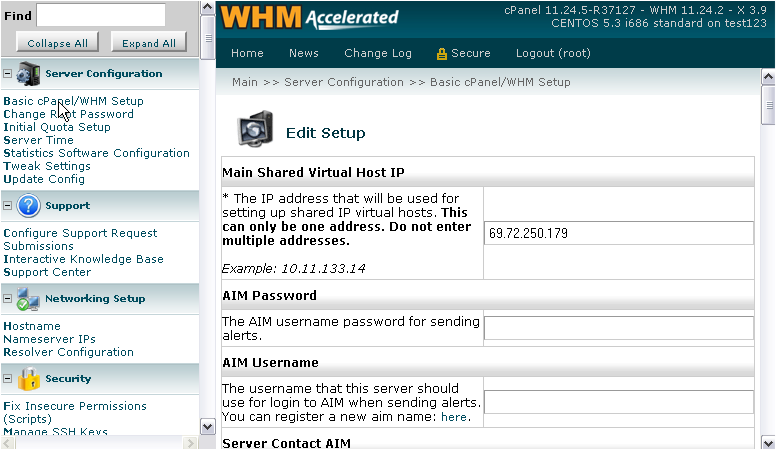Viewport: 776px width, 450px height.
Task: Collapse the Networking Setup section
Action: (x=7, y=299)
